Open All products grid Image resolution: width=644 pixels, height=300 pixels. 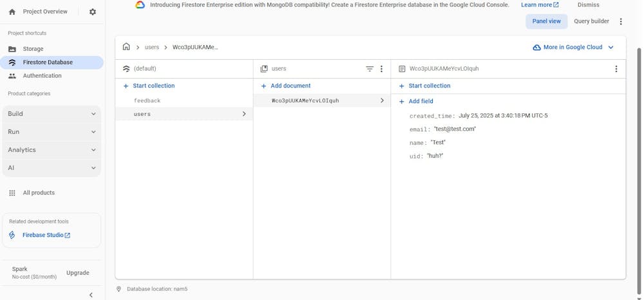[x=39, y=193]
